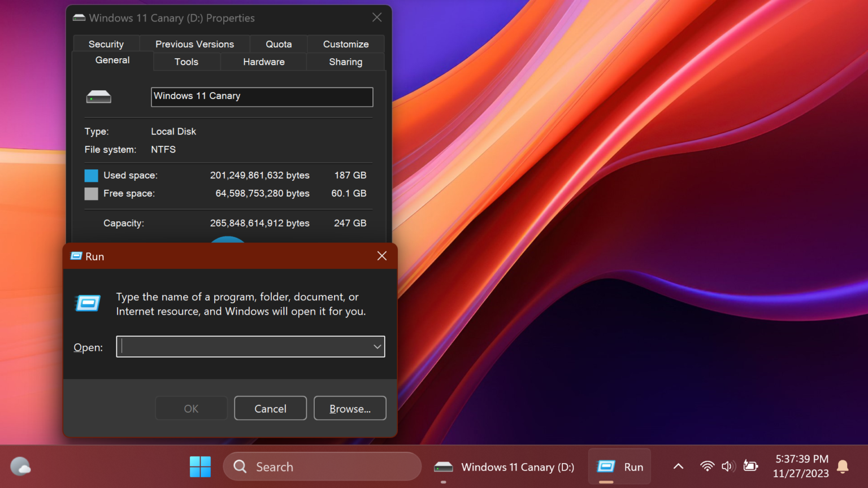Image resolution: width=868 pixels, height=488 pixels.
Task: Open the Previous Versions tab
Action: pos(194,43)
